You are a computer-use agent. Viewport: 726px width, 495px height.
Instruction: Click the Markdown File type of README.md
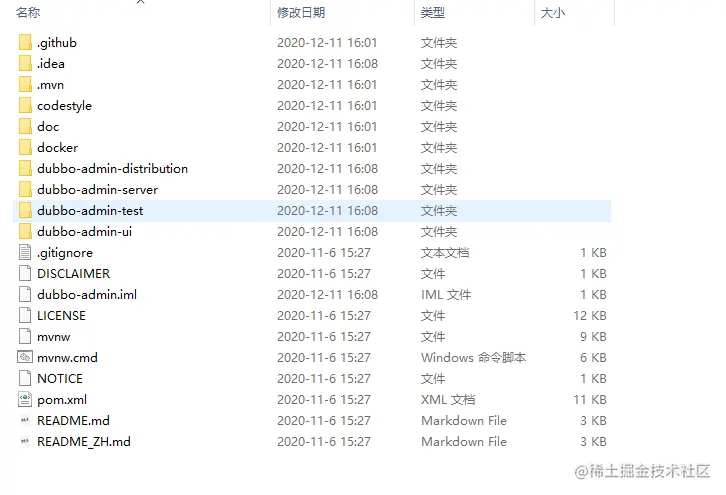[464, 420]
